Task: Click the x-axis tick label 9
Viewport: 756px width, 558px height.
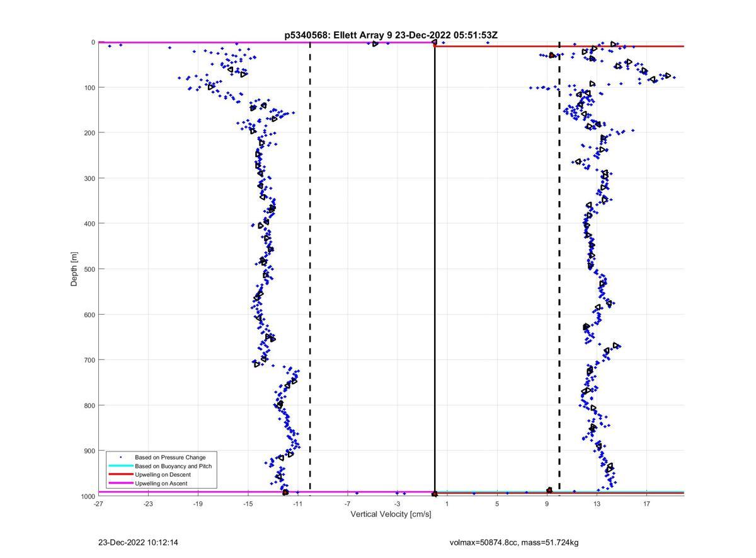Action: (547, 504)
